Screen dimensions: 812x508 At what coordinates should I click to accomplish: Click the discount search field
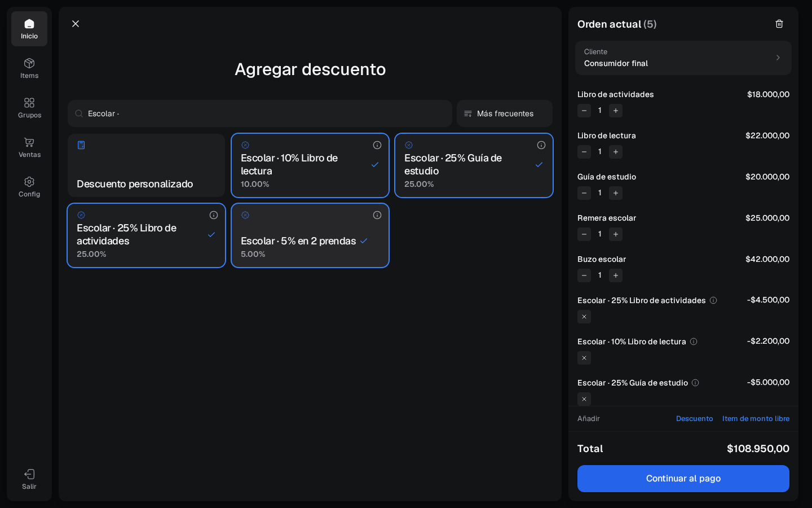click(260, 113)
